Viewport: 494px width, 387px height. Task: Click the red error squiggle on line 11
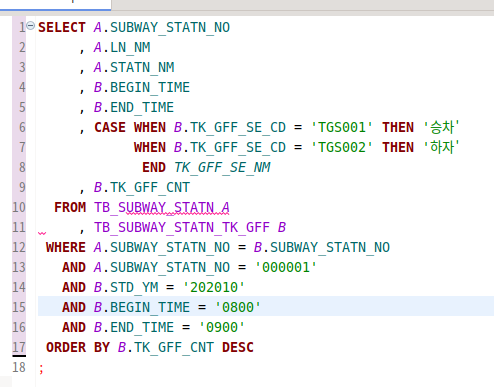[42, 233]
